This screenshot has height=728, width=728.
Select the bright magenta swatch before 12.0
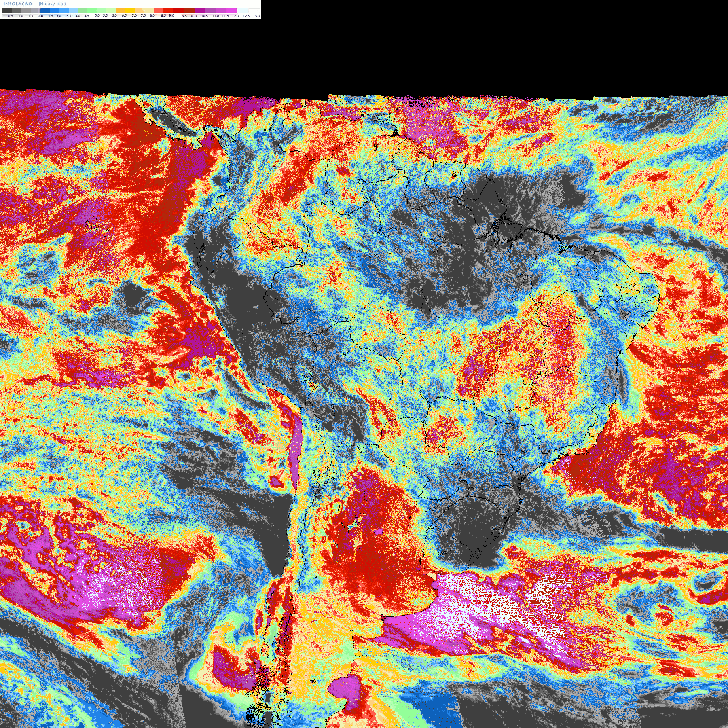point(232,11)
